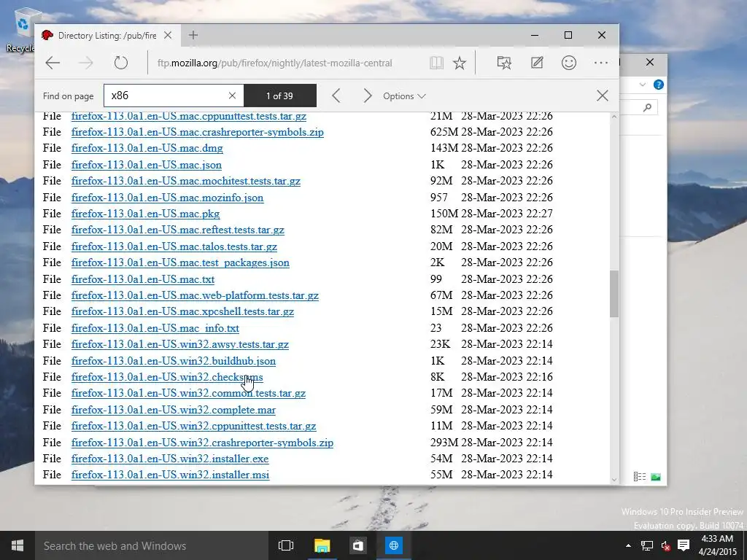This screenshot has width=747, height=560.
Task: Click scrollbar up arrow in browser page
Action: pos(614,117)
